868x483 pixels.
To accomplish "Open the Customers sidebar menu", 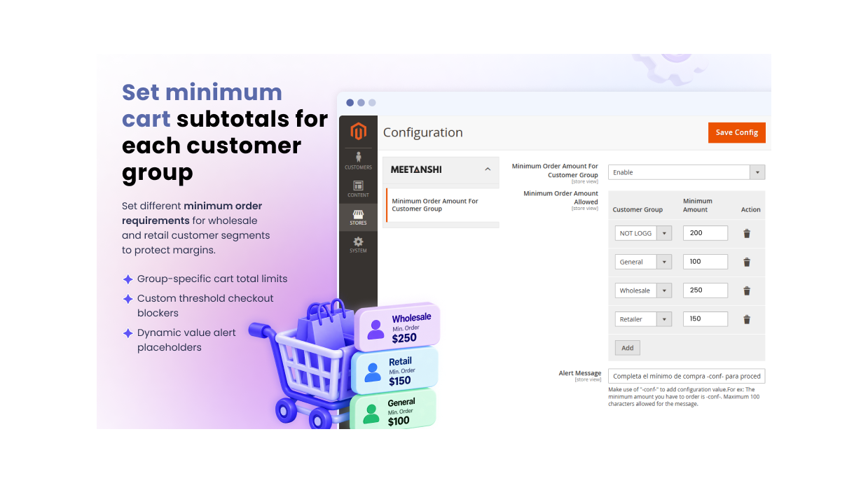I will [x=358, y=161].
